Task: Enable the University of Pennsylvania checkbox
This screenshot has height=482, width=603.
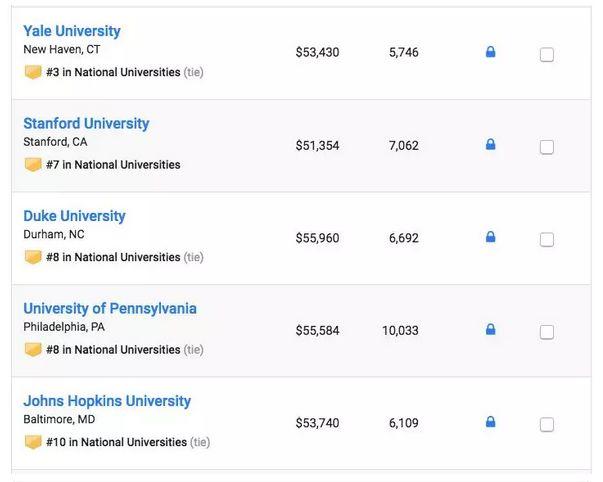Action: pyautogui.click(x=547, y=332)
